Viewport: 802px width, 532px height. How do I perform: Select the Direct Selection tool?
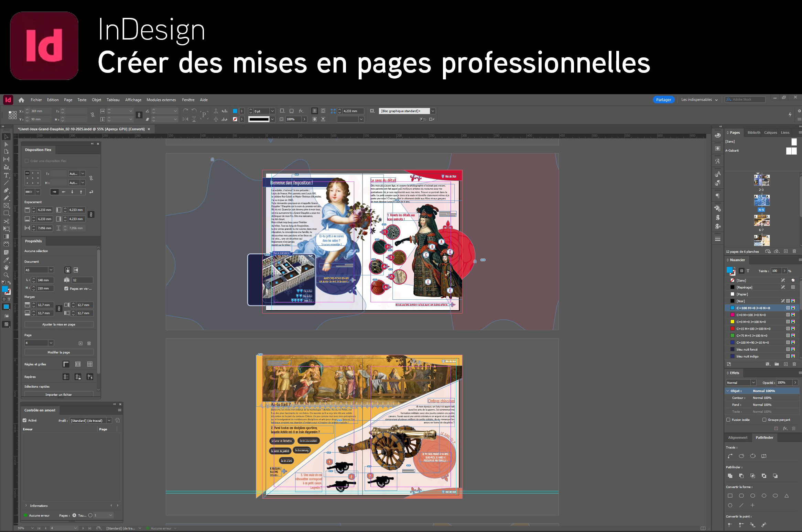click(6, 144)
